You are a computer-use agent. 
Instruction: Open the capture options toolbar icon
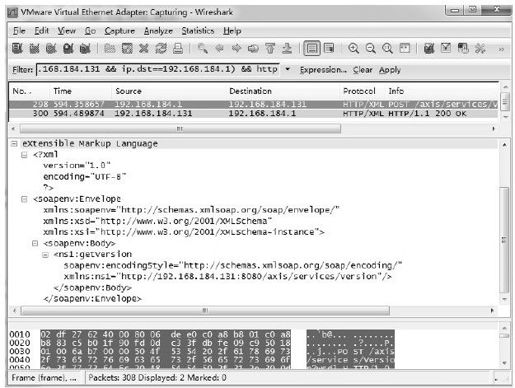[34, 49]
